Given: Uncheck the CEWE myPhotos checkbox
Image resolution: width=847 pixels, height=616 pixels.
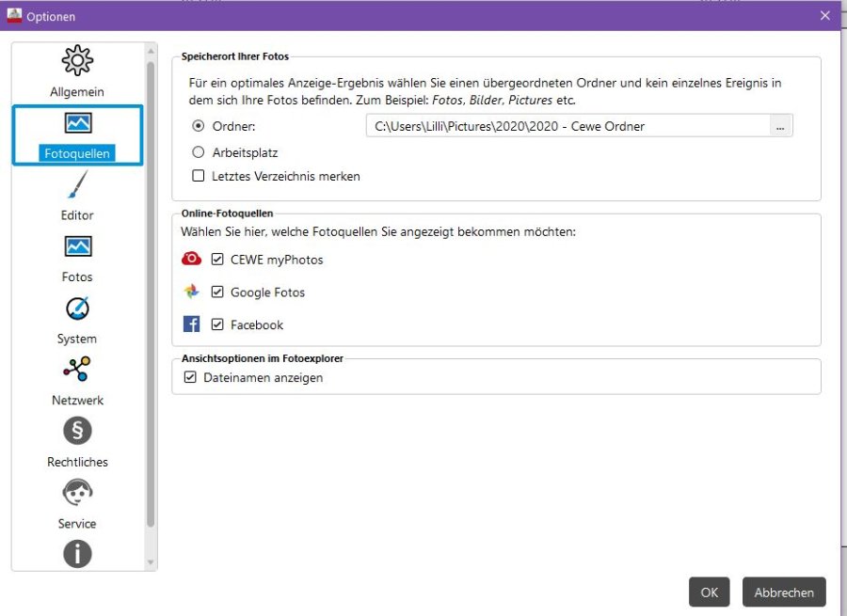Looking at the screenshot, I should pyautogui.click(x=218, y=260).
